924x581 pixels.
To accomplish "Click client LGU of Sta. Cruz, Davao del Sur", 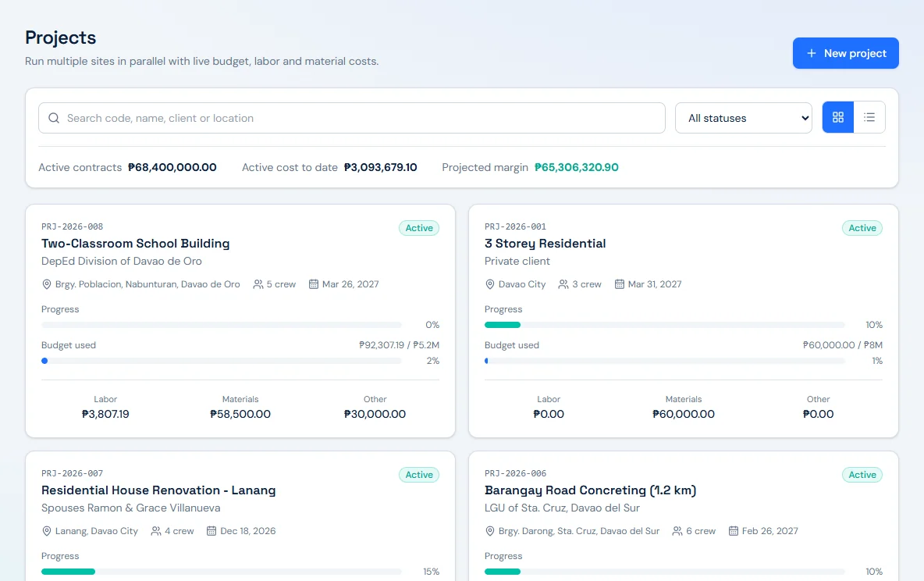I will [x=562, y=508].
